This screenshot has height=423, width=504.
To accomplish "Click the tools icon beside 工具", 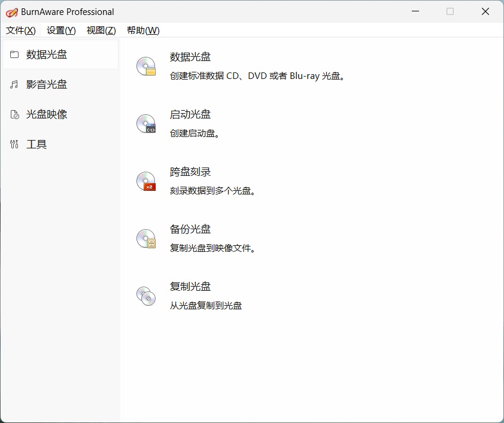I will tap(14, 144).
